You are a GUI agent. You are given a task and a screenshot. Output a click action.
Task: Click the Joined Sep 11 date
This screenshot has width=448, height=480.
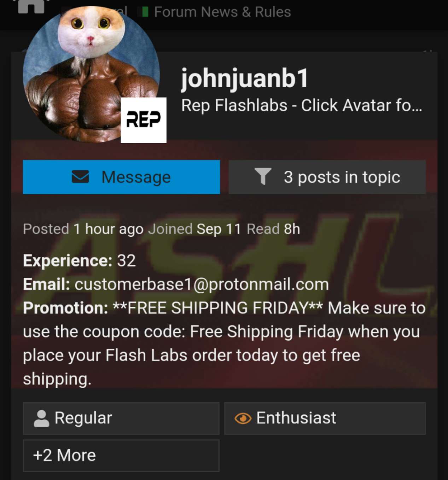pyautogui.click(x=194, y=229)
